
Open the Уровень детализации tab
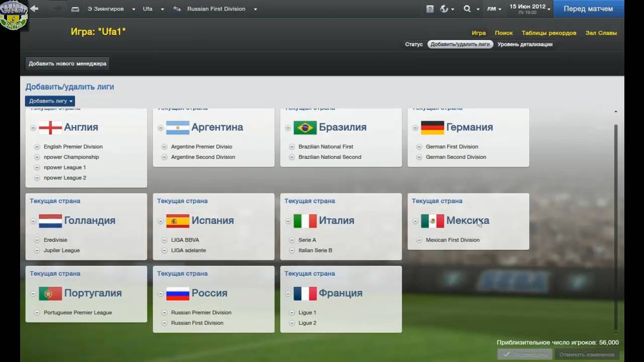(x=525, y=44)
